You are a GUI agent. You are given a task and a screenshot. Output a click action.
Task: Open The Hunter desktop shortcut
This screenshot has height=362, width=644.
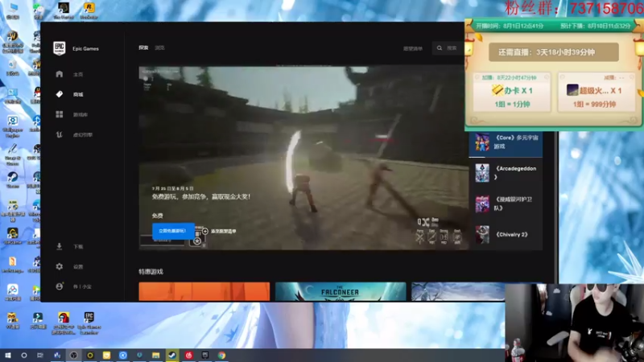(x=64, y=10)
